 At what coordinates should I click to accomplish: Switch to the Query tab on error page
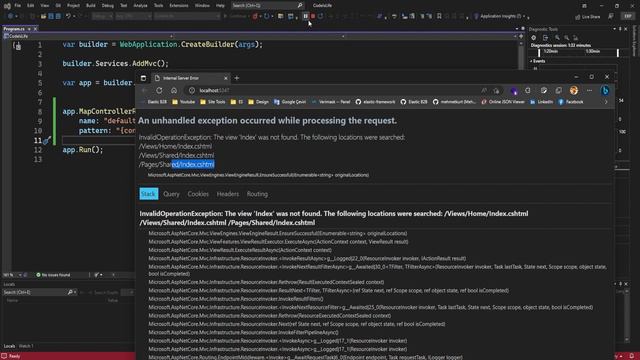171,194
